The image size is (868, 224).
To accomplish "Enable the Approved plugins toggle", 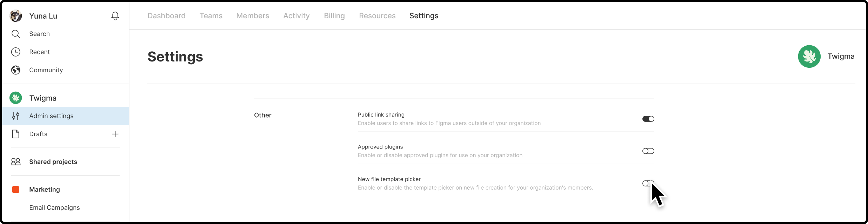I will tap(648, 151).
